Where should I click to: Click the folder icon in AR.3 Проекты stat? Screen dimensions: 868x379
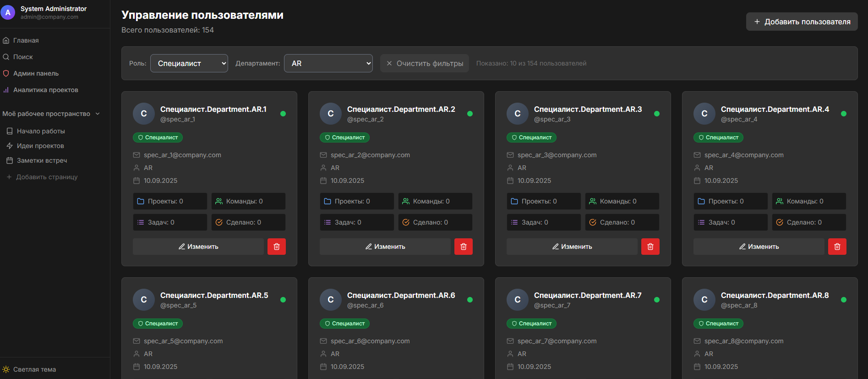[x=514, y=201]
